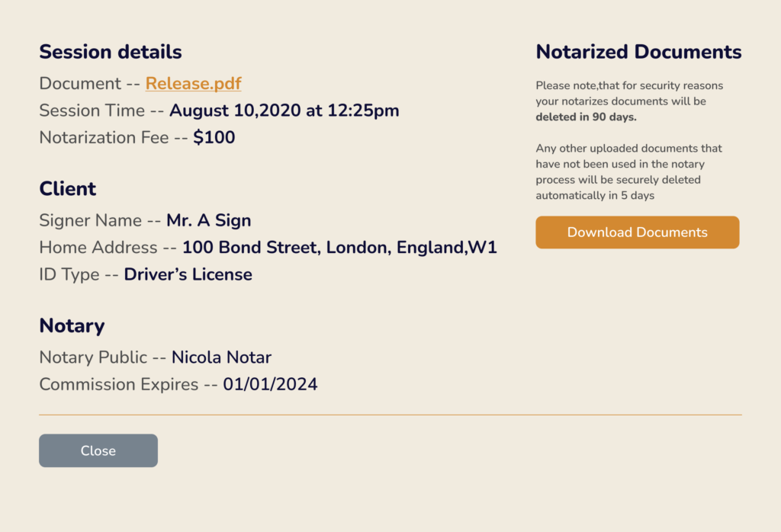The image size is (781, 532).
Task: Click the Notarized Documents heading
Action: tap(638, 52)
